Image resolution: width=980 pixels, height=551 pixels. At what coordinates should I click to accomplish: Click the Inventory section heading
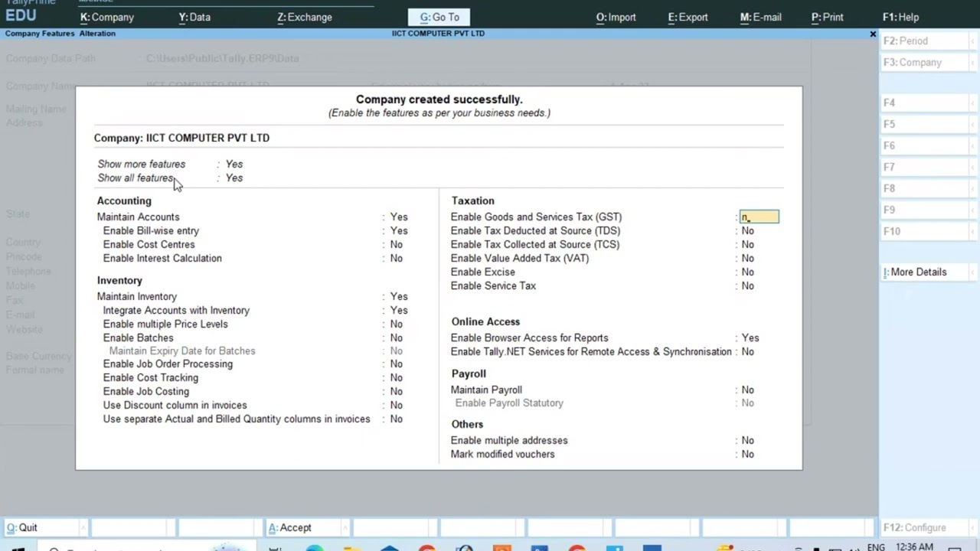(x=119, y=280)
